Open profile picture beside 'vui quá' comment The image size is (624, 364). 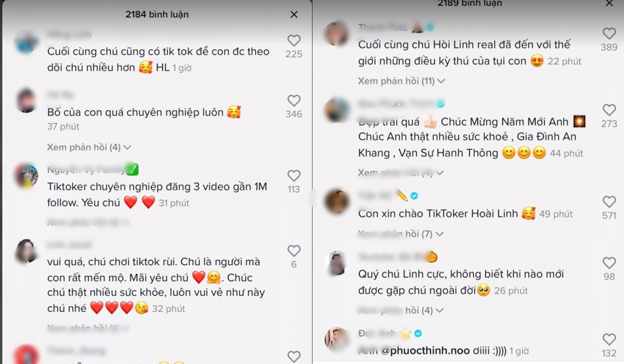26,251
